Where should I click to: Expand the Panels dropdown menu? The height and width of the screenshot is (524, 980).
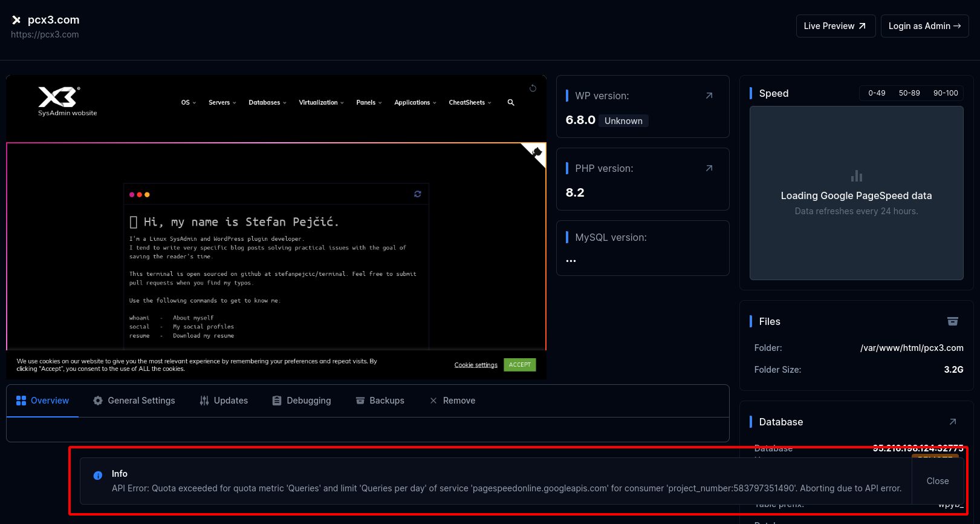tap(369, 103)
